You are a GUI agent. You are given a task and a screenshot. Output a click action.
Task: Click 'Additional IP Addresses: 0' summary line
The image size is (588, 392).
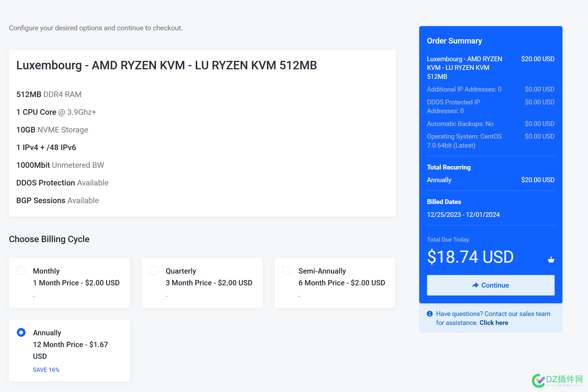point(464,89)
